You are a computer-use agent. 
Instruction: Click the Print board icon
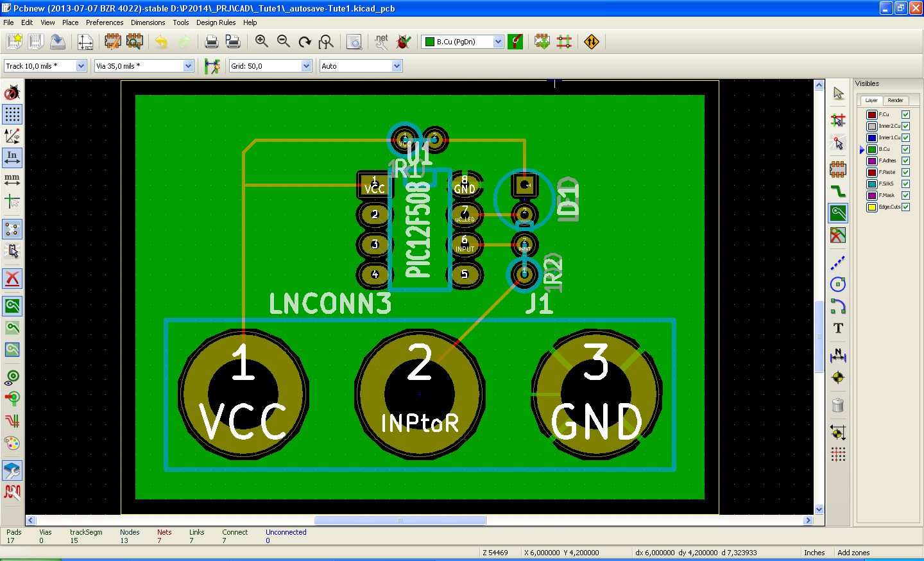point(211,42)
